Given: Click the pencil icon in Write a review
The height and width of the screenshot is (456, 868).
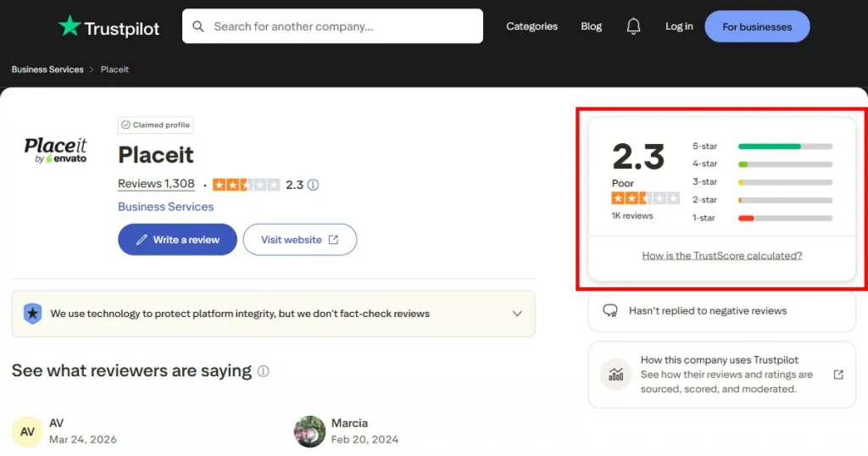Looking at the screenshot, I should click(x=142, y=240).
